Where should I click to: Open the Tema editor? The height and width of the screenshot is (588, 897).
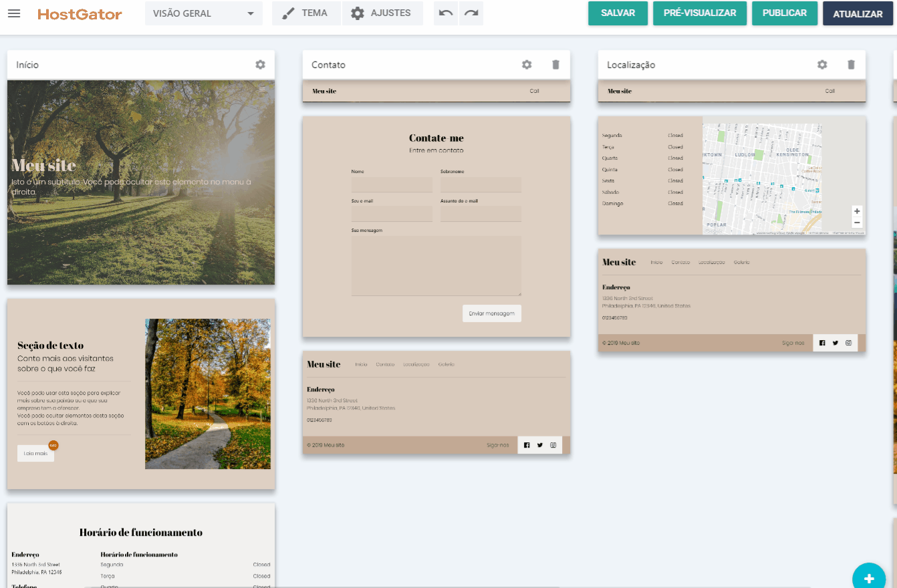(x=306, y=13)
